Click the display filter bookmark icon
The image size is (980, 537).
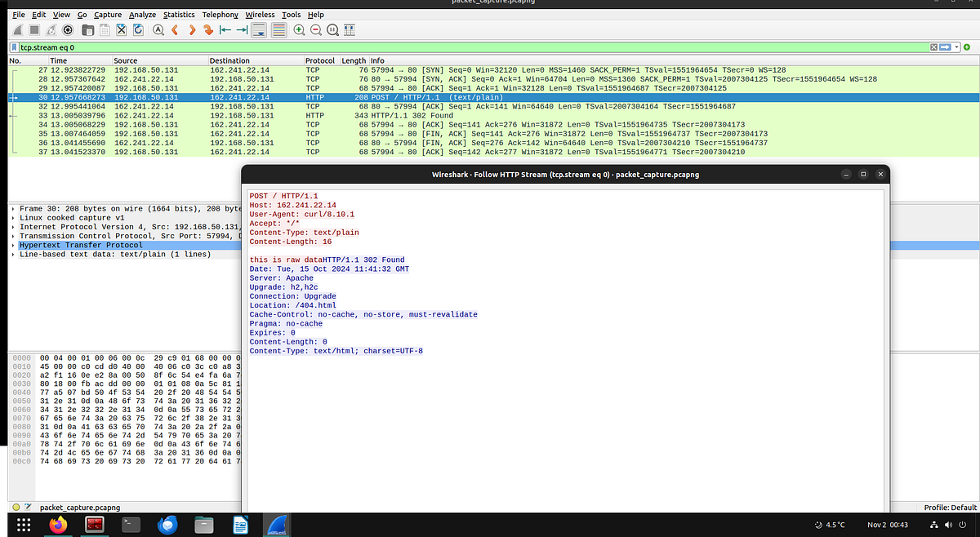(x=15, y=48)
